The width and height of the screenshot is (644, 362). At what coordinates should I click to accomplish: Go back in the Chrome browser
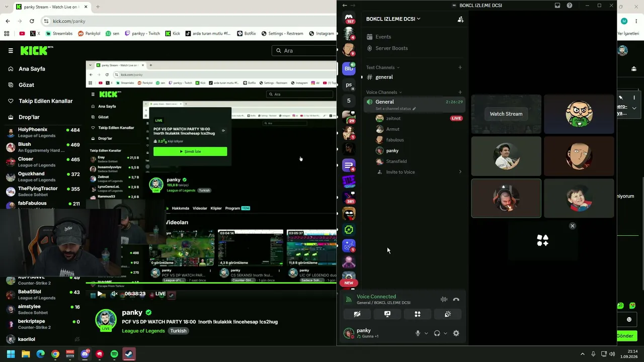pyautogui.click(x=8, y=21)
